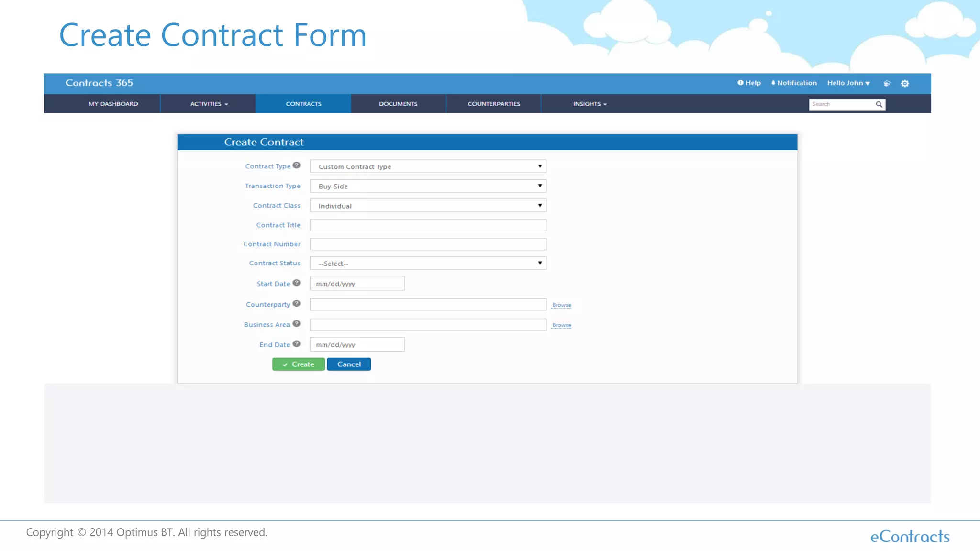Click the search magnifier icon
This screenshot has height=551, width=980.
(x=879, y=104)
